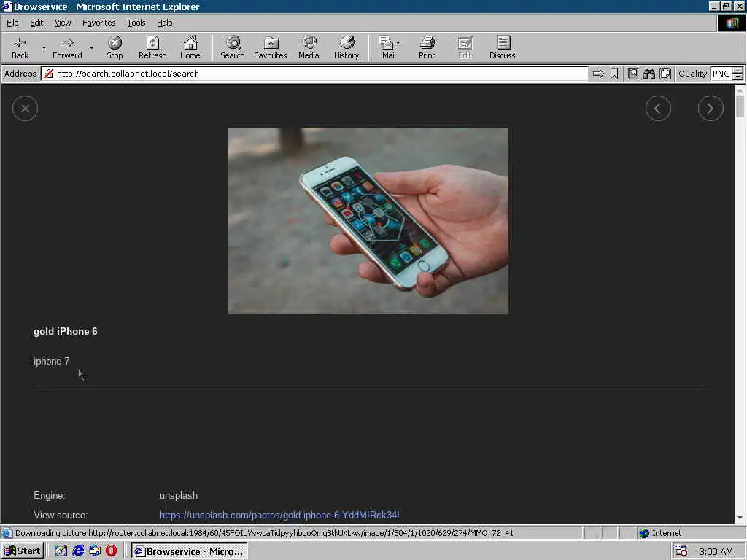
Task: Show the next image with the right chevron
Action: point(711,109)
